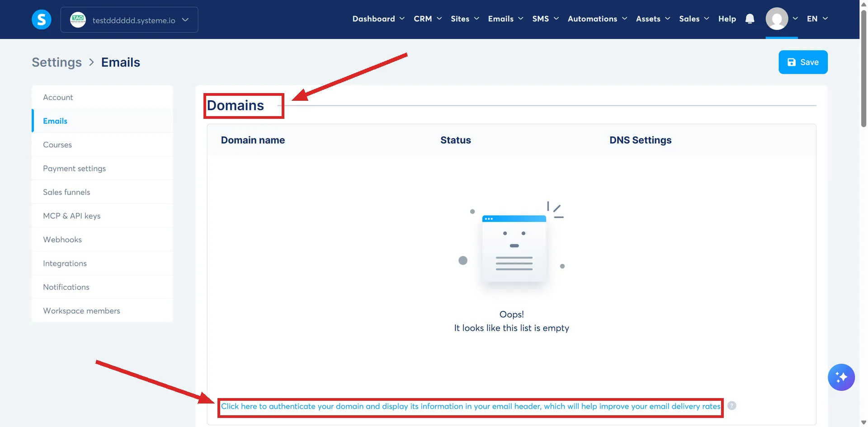Open Notifications settings in the sidebar
Viewport: 868px width, 427px height.
pos(102,287)
